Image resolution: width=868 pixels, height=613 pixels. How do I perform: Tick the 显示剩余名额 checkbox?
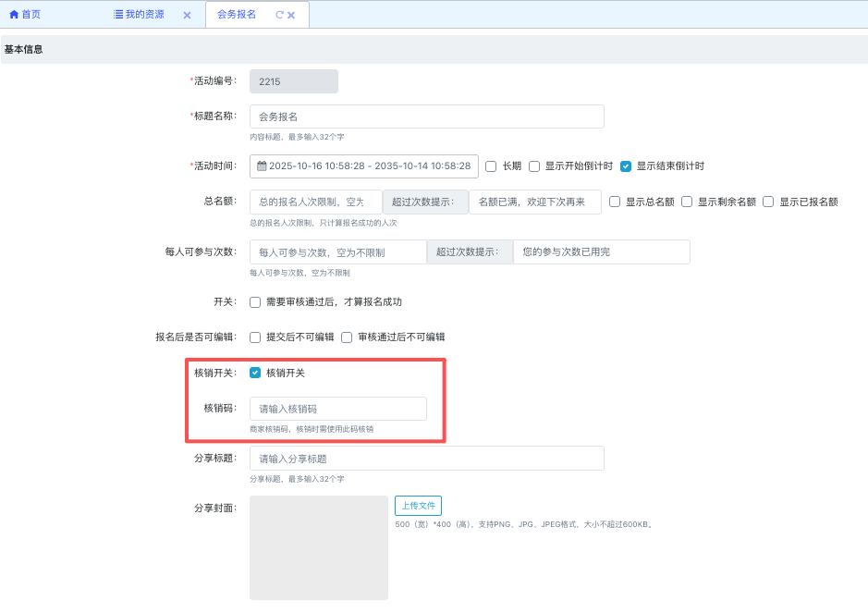pyautogui.click(x=687, y=202)
